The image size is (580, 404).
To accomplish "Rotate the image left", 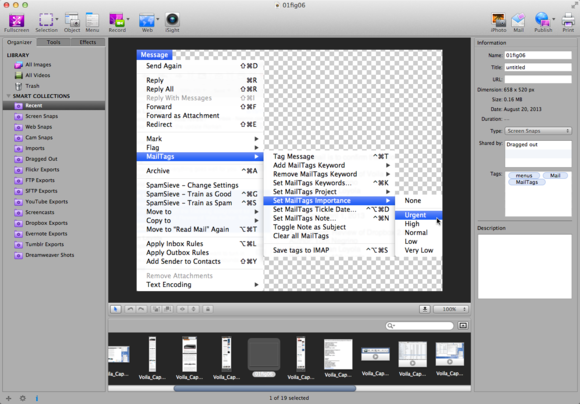I will click(x=130, y=309).
